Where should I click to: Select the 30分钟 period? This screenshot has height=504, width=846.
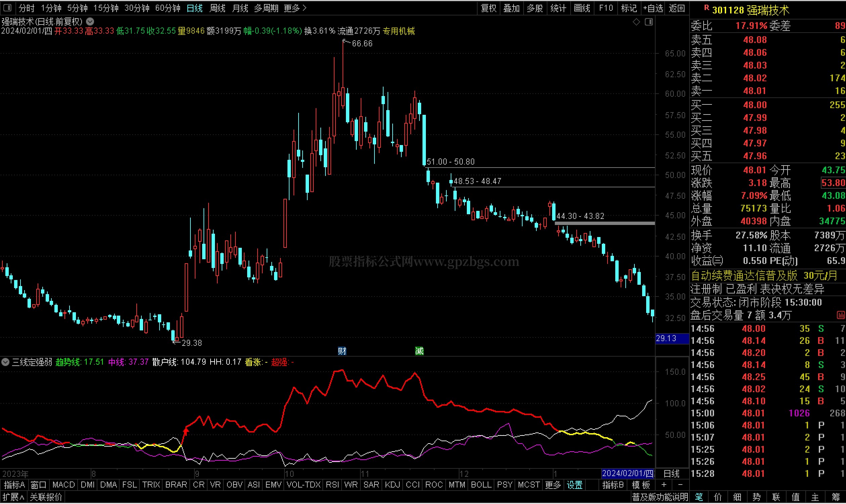pos(137,8)
